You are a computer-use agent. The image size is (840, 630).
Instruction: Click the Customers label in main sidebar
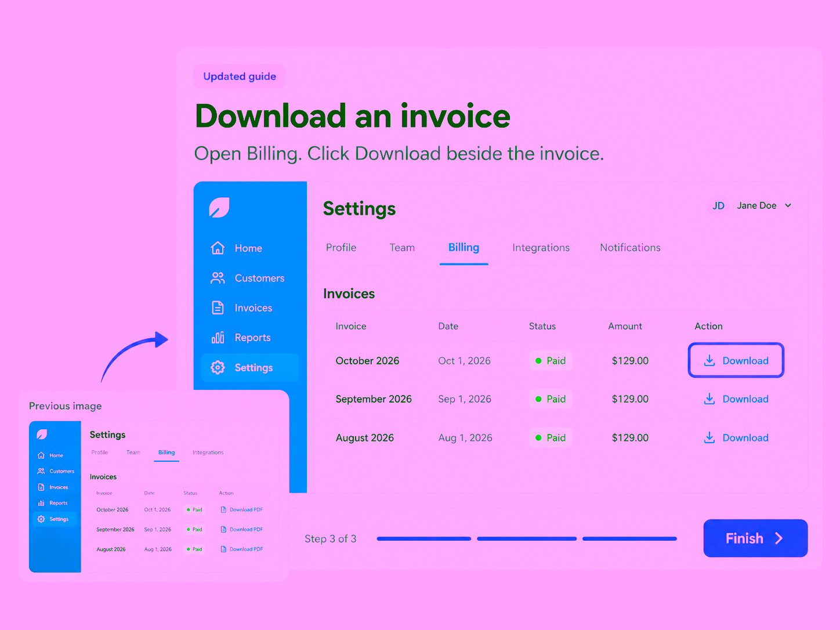point(259,278)
